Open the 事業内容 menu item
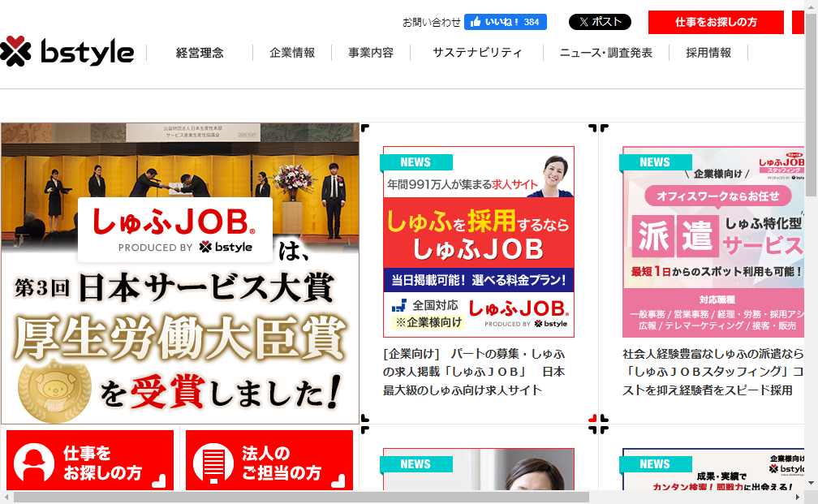Screen dimensions: 818x504 click(371, 53)
